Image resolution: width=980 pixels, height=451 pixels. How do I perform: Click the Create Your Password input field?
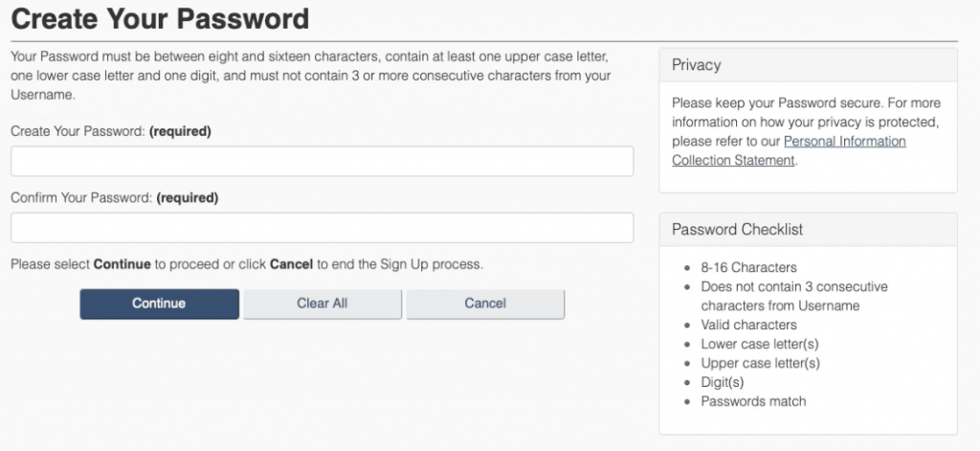coord(322,161)
